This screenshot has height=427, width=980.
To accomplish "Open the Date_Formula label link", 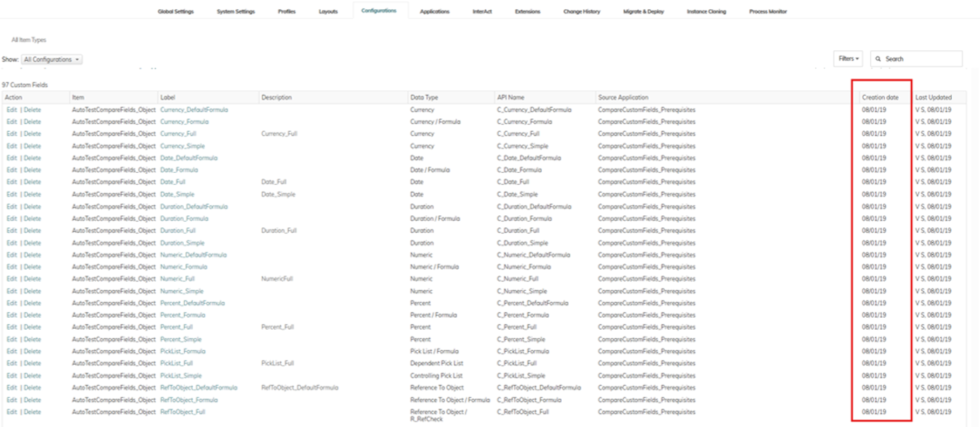I will (179, 170).
